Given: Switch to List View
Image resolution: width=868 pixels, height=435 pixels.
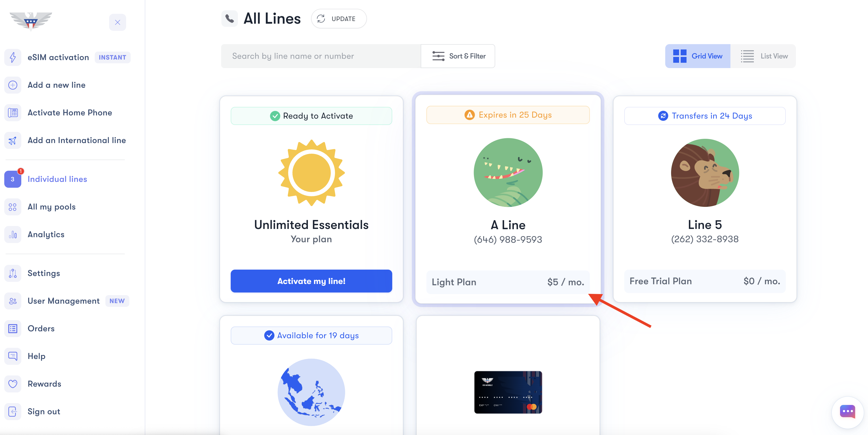Looking at the screenshot, I should click(x=763, y=56).
